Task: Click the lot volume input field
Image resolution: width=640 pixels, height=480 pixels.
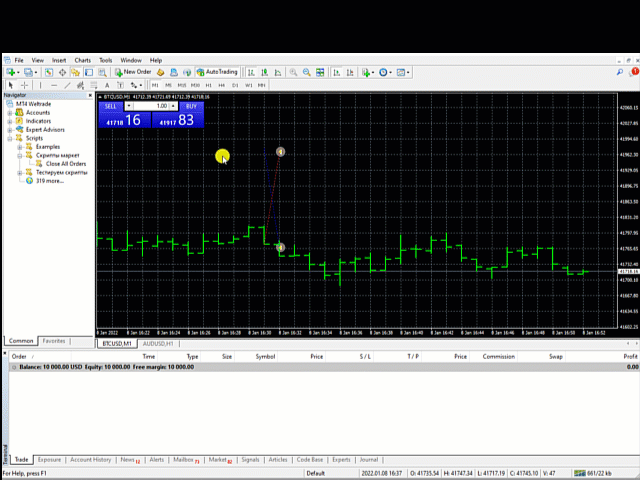Action: 151,106
